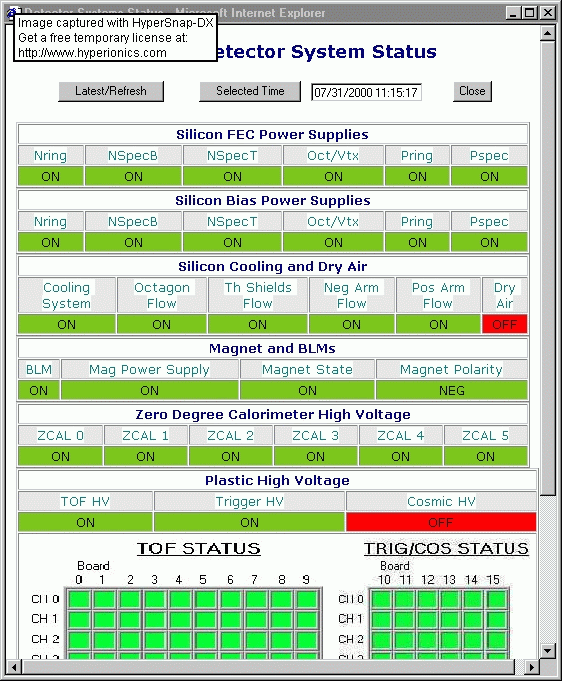Click the red Dry Air OFF status cell
Screen dimensions: 562x681
pos(505,324)
